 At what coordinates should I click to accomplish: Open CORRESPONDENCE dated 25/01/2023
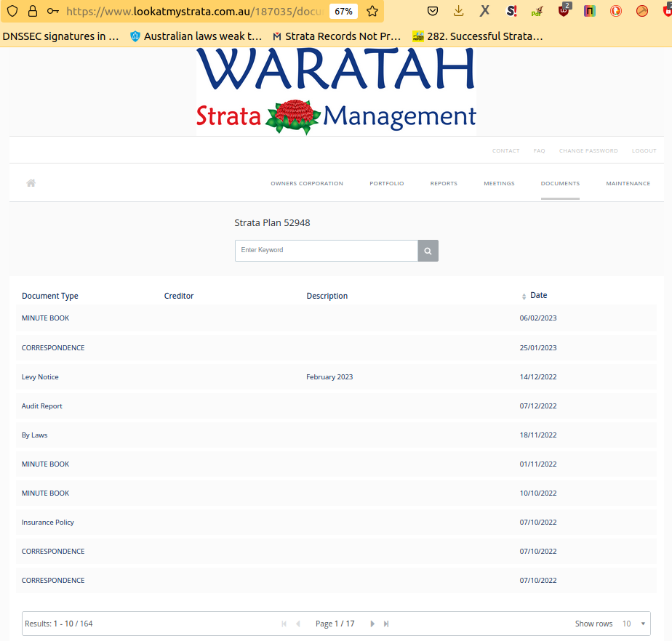[336, 347]
